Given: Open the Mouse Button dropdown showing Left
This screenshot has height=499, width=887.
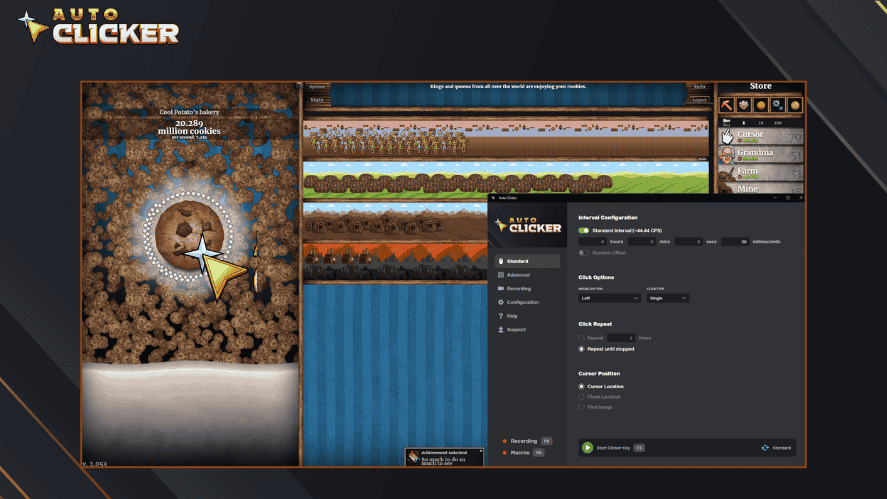Looking at the screenshot, I should pyautogui.click(x=609, y=298).
